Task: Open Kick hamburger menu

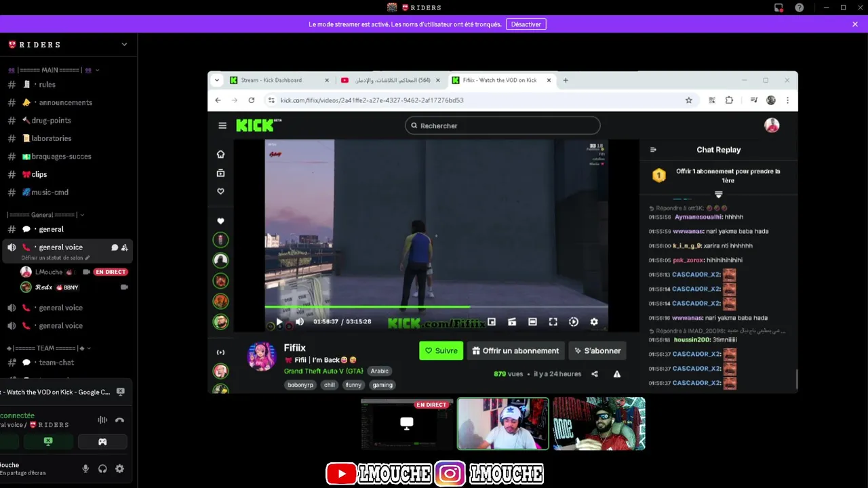Action: point(222,125)
